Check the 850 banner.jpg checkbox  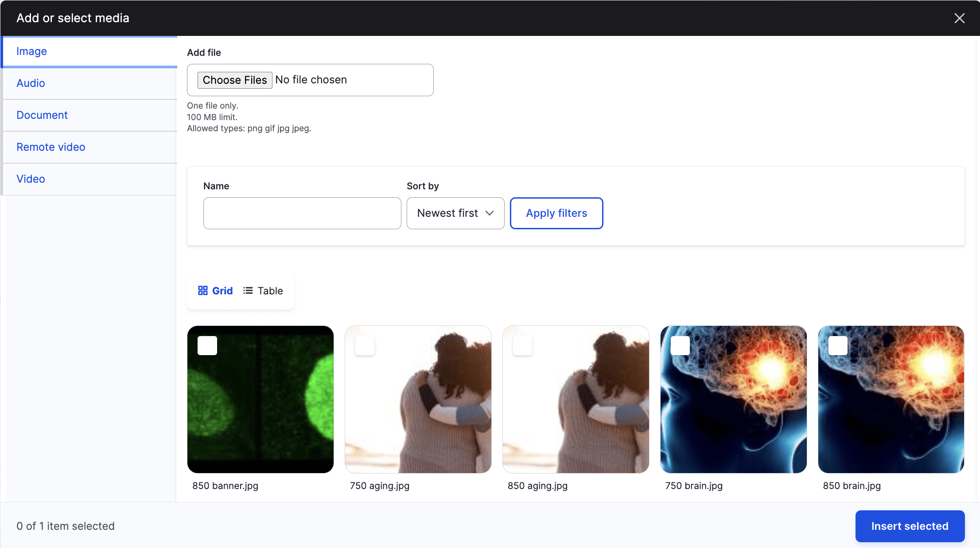point(207,345)
